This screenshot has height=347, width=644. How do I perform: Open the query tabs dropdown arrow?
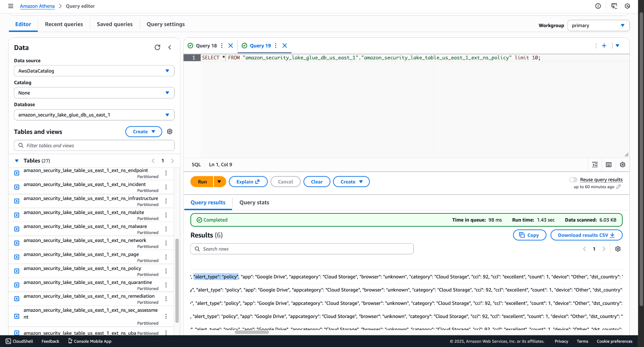point(618,46)
